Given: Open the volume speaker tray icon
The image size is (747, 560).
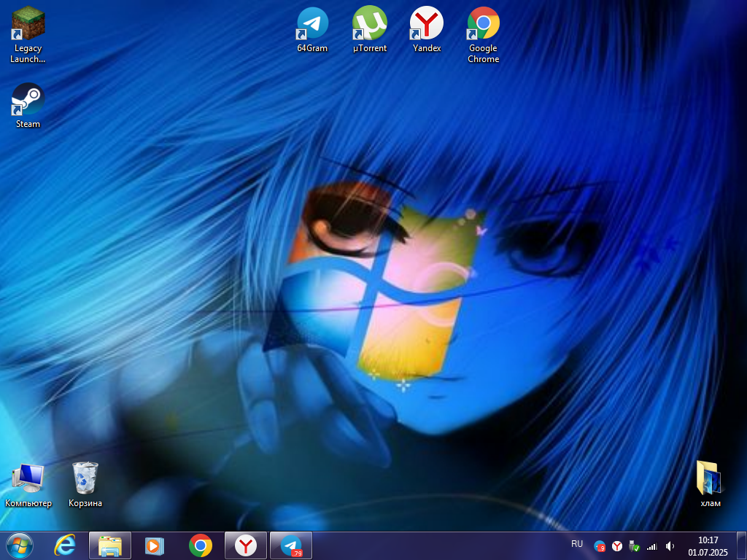Looking at the screenshot, I should pos(670,546).
